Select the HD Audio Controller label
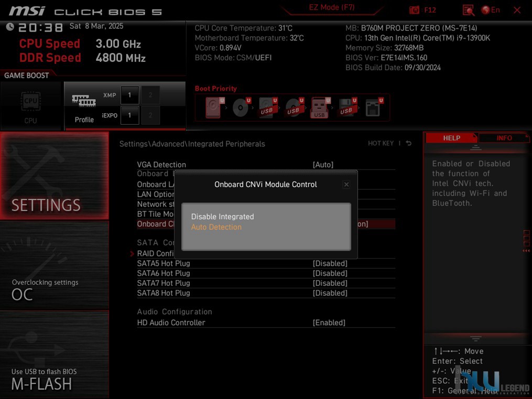 pos(171,322)
